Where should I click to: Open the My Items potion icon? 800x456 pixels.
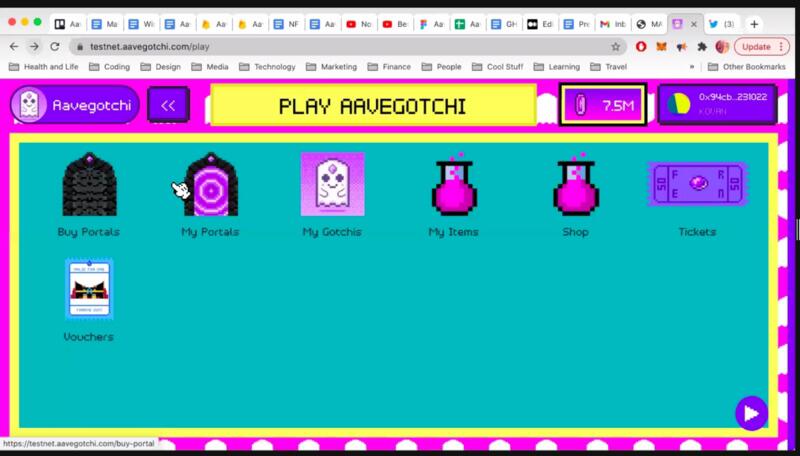(x=454, y=184)
